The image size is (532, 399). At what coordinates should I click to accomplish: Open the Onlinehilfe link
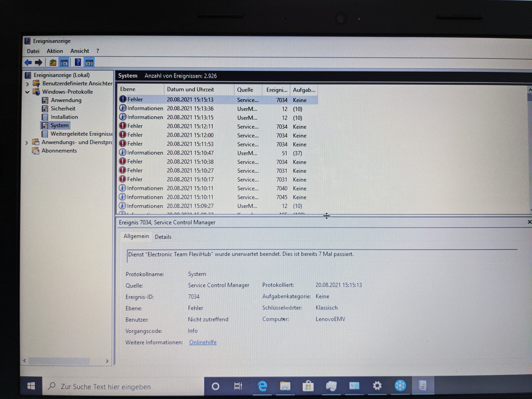203,342
